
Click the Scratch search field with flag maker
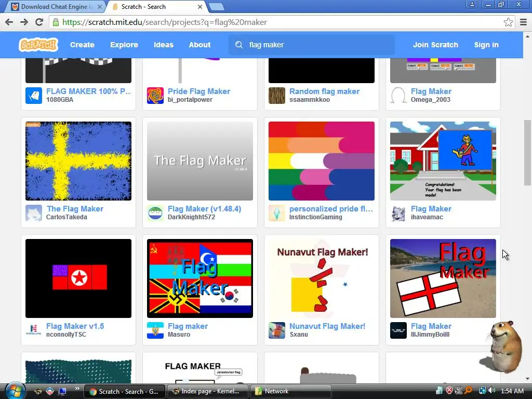coord(312,45)
